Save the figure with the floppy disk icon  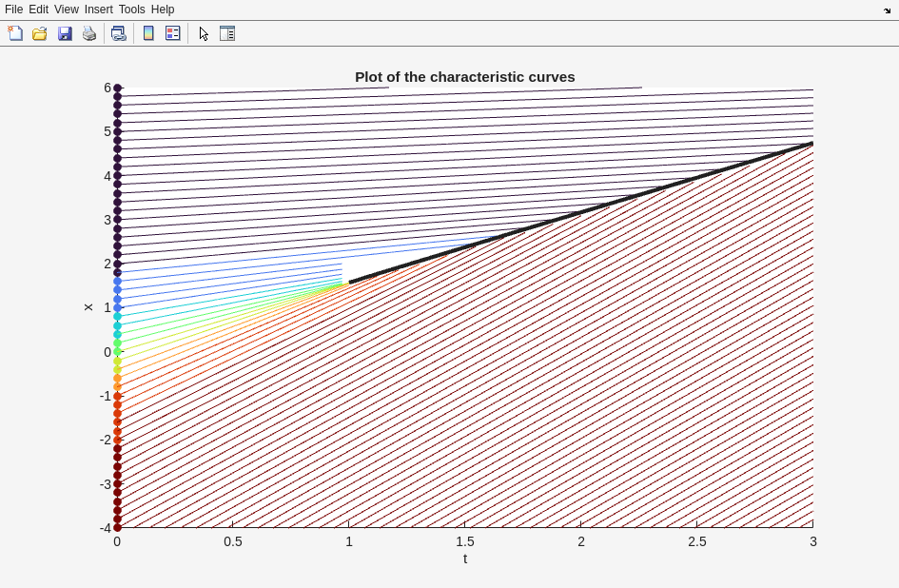[x=65, y=33]
